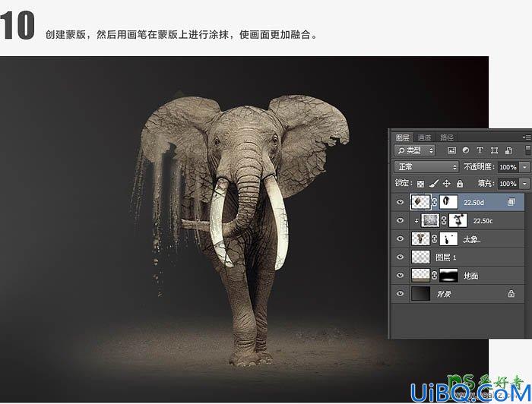Click the 不透明度 opacity label
The width and height of the screenshot is (532, 404).
[479, 167]
